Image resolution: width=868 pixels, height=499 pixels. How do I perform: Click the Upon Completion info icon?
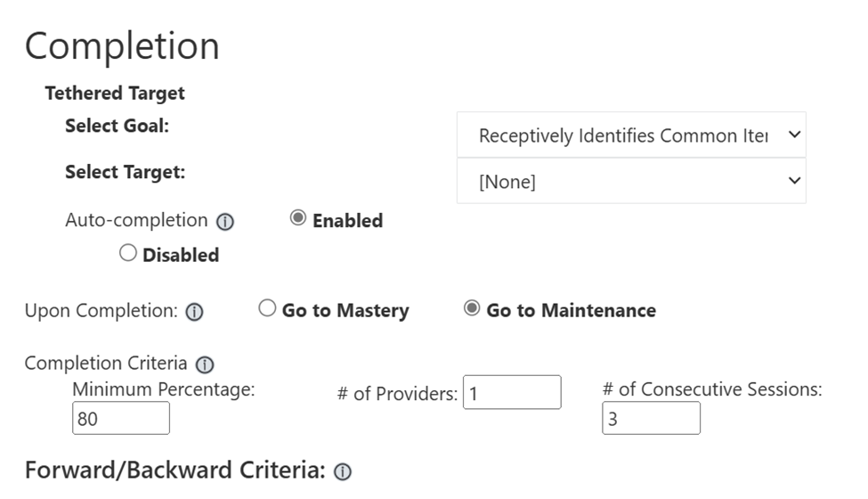click(194, 312)
